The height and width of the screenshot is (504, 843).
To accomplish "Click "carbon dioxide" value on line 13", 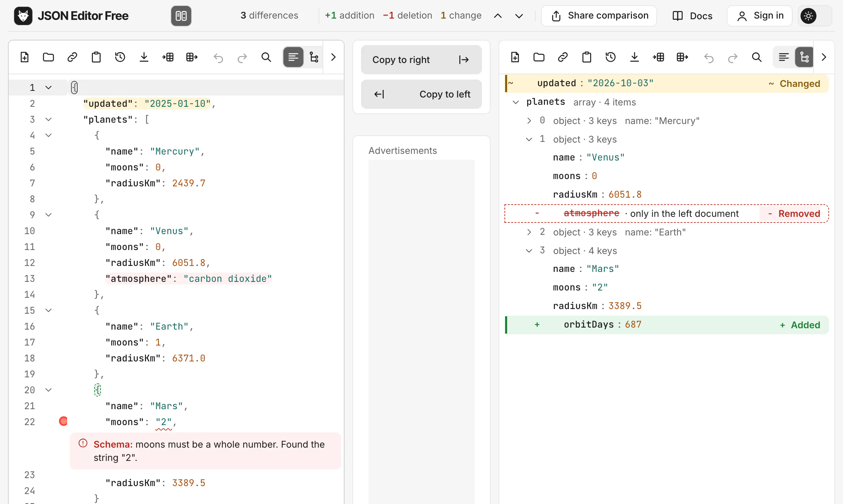I will pyautogui.click(x=227, y=279).
